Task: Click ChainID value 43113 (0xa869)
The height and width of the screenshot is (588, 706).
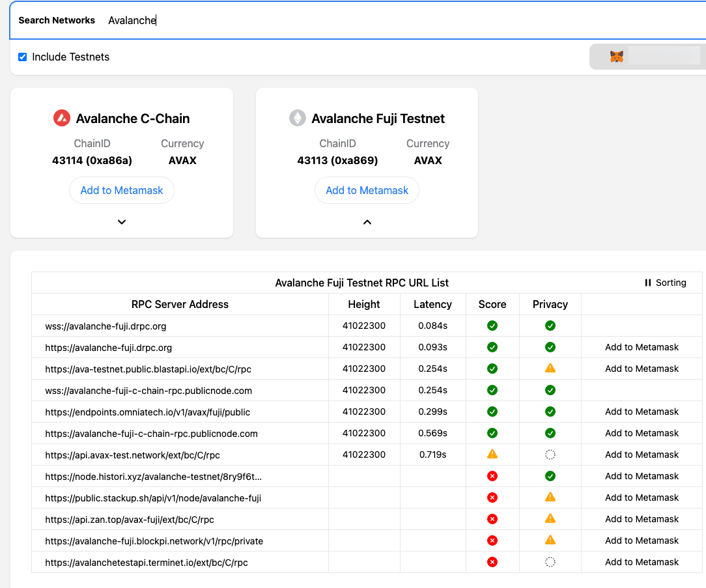Action: [337, 160]
